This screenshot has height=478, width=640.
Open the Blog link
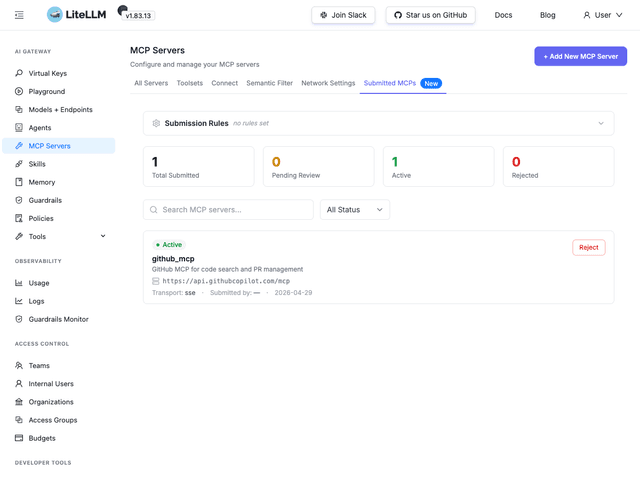click(547, 15)
